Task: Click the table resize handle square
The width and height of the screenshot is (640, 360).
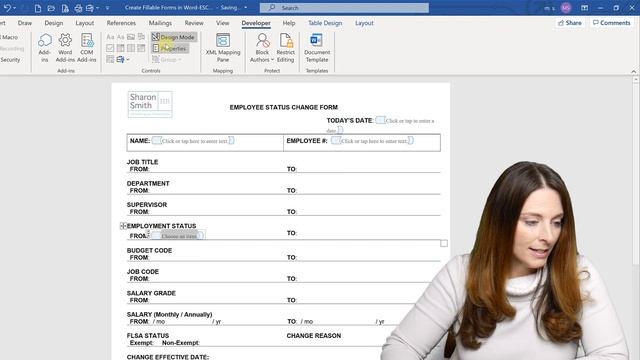Action: 444,244
